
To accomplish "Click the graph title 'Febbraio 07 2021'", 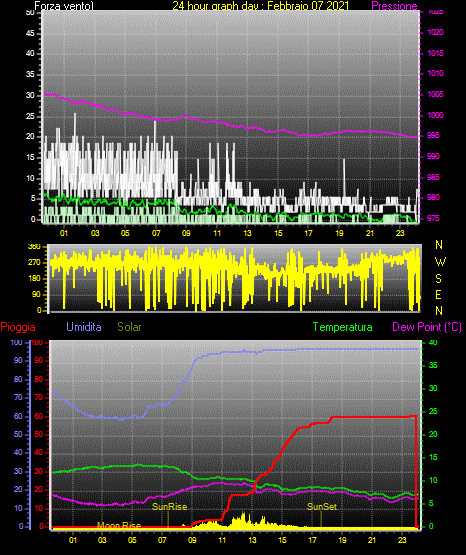I will point(308,6).
